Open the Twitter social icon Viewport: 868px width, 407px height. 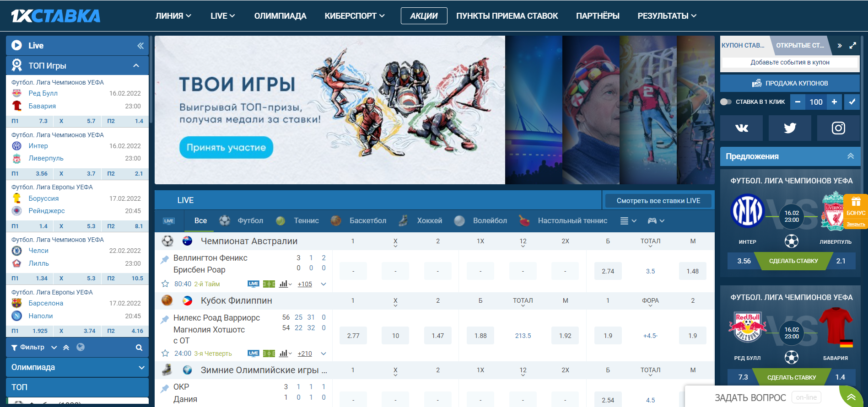pyautogui.click(x=790, y=128)
